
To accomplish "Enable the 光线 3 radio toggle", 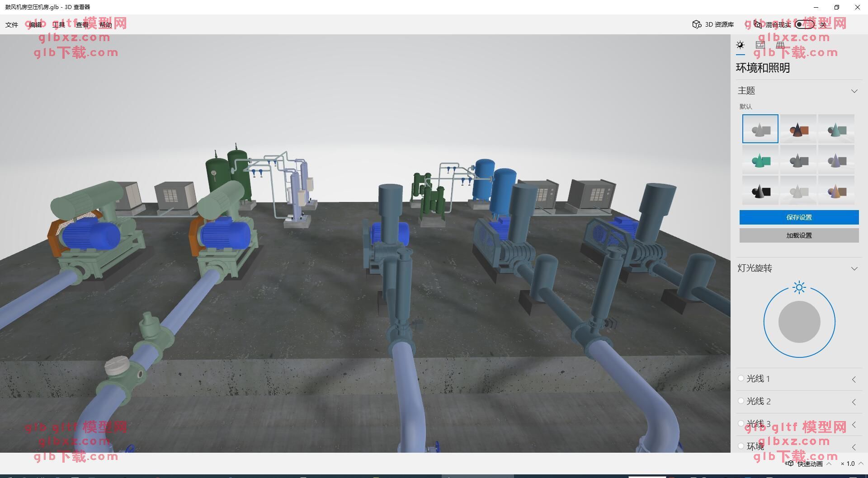I will click(741, 423).
